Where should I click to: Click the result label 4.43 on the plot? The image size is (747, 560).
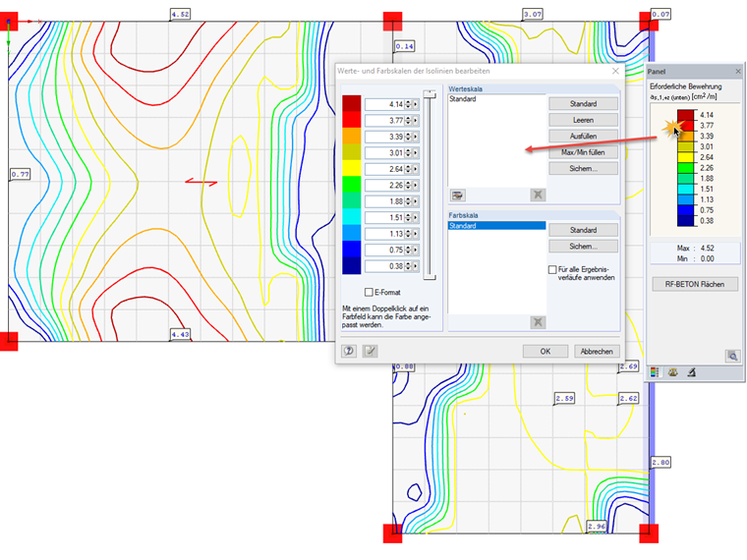180,334
